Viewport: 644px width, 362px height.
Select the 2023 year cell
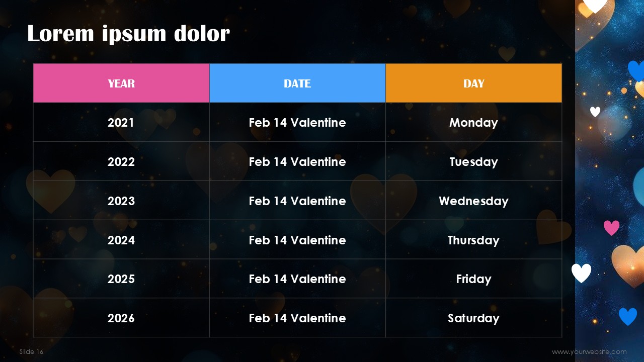click(121, 201)
